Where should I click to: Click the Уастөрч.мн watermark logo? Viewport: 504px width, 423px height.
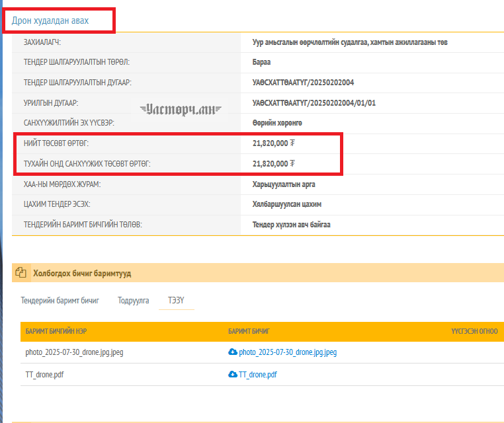click(181, 110)
